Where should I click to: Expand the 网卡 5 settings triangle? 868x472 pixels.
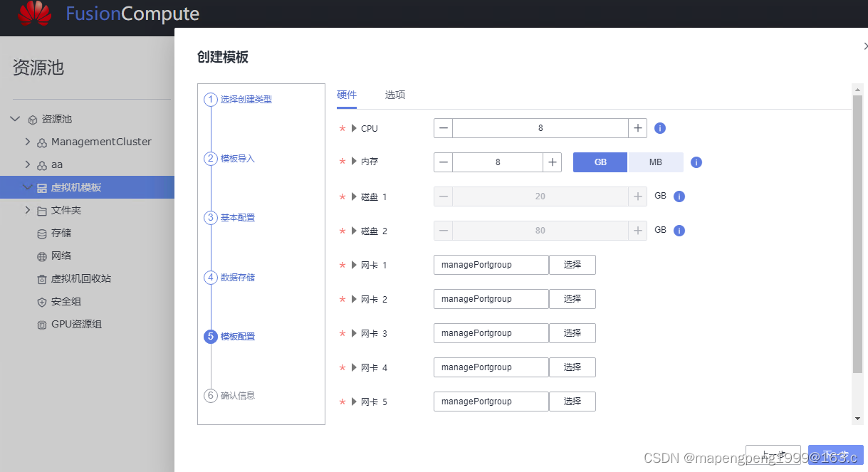(354, 402)
